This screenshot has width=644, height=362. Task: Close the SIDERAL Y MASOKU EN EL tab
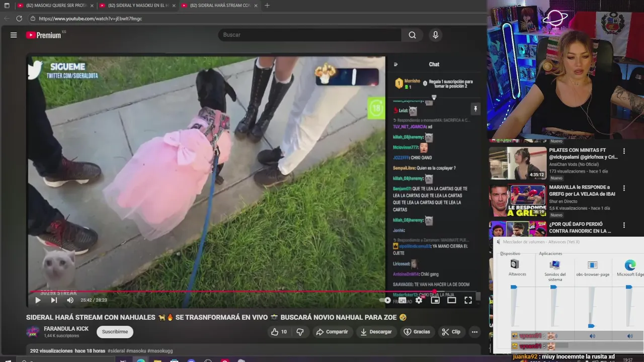point(174,6)
